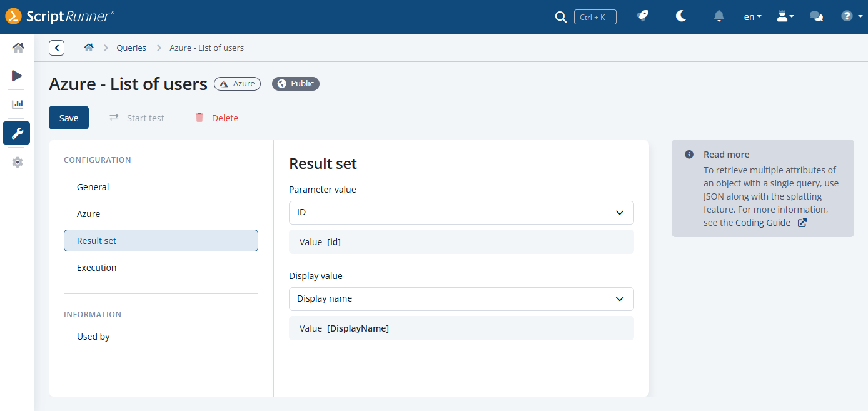This screenshot has height=411, width=868.
Task: Open the notifications bell
Action: [x=719, y=17]
